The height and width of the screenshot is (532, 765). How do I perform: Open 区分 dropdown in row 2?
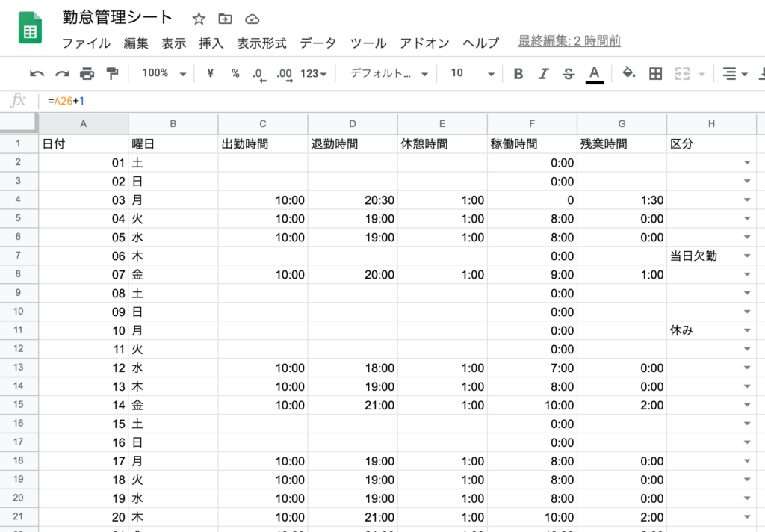(x=747, y=163)
